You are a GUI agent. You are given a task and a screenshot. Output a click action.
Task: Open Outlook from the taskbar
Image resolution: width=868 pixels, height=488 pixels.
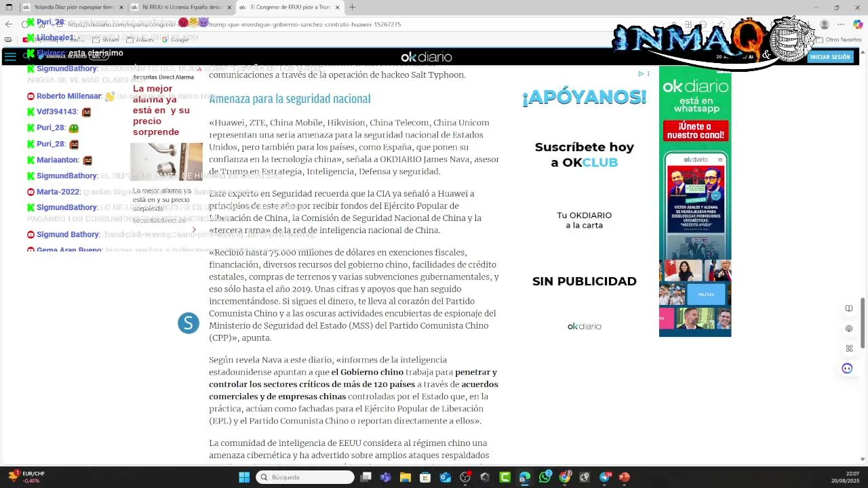point(446,477)
